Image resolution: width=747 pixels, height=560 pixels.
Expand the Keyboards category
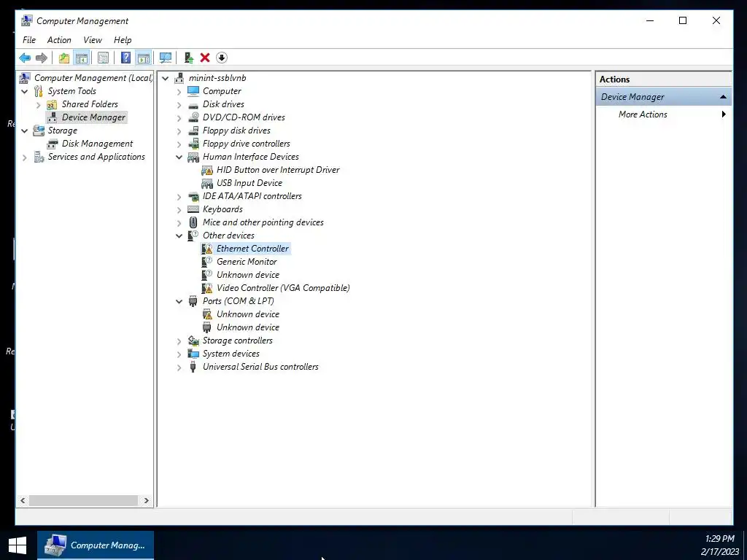point(179,209)
